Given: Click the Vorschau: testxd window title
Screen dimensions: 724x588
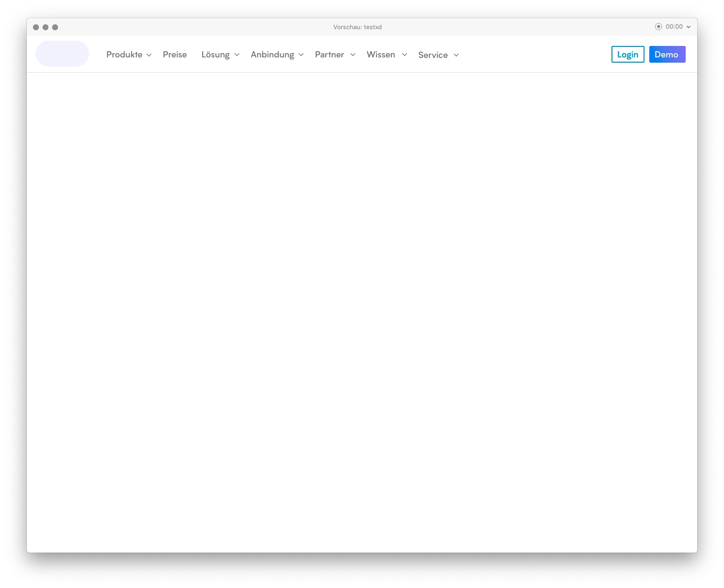Looking at the screenshot, I should [x=358, y=27].
